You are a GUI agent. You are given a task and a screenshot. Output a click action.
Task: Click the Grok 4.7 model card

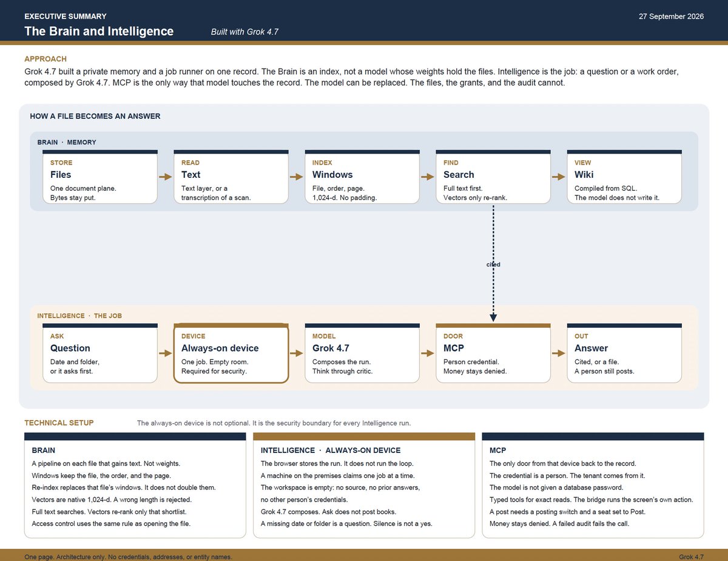pyautogui.click(x=362, y=353)
